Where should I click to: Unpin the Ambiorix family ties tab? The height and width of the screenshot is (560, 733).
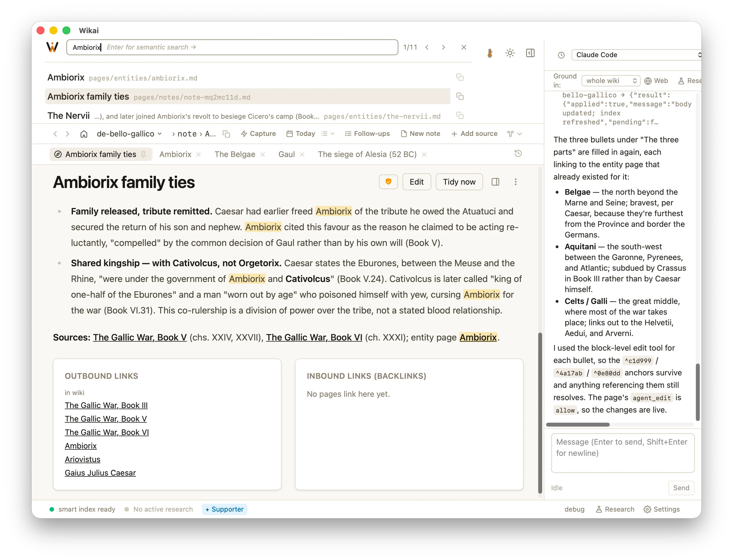[143, 154]
